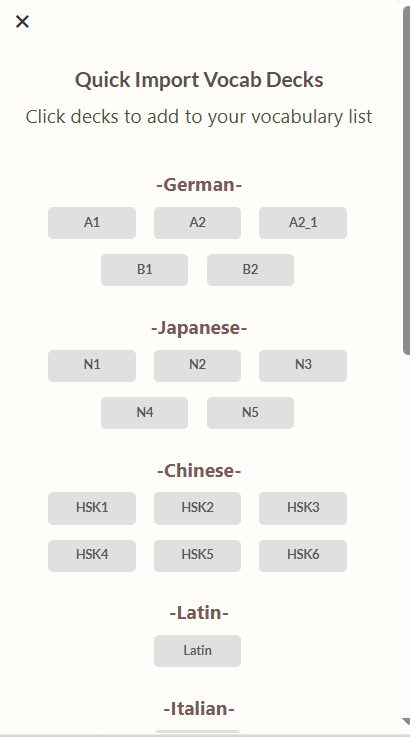410x737 pixels.
Task: Select the HSK3 deck
Action: tap(303, 508)
